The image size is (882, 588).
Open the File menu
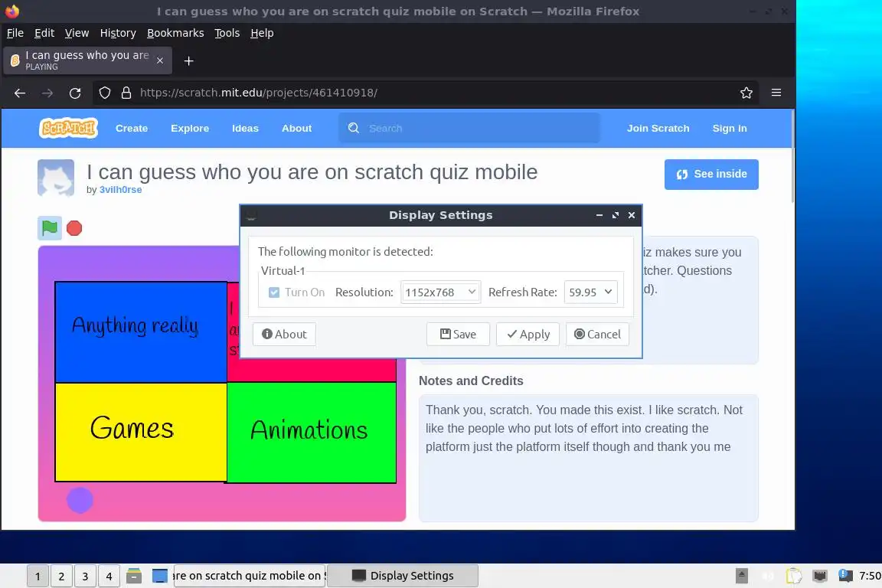[15, 33]
